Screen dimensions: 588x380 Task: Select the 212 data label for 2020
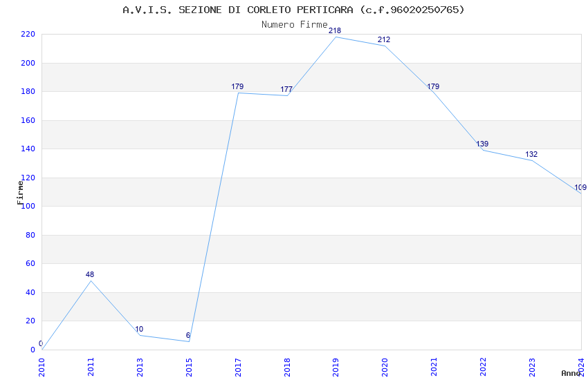coord(384,39)
